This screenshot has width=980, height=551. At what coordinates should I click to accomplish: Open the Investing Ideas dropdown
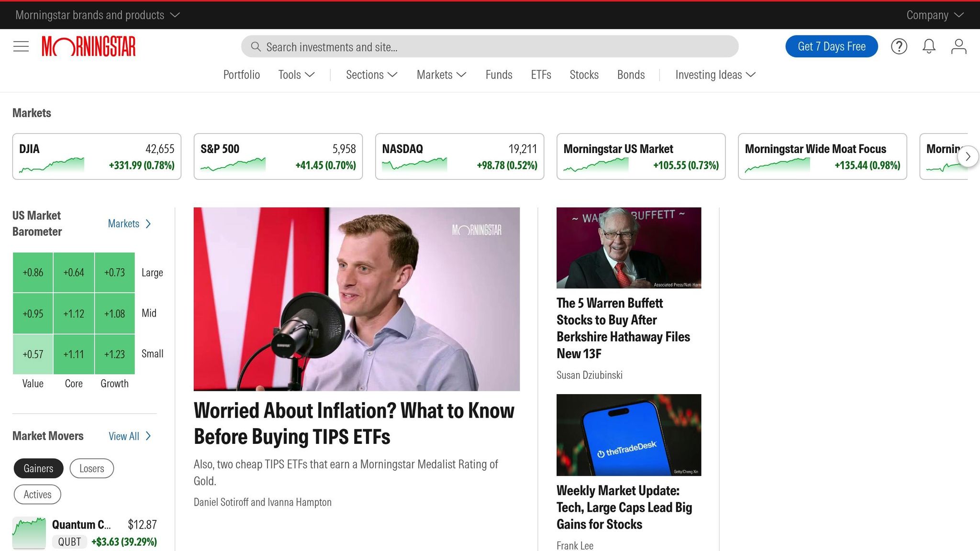715,75
